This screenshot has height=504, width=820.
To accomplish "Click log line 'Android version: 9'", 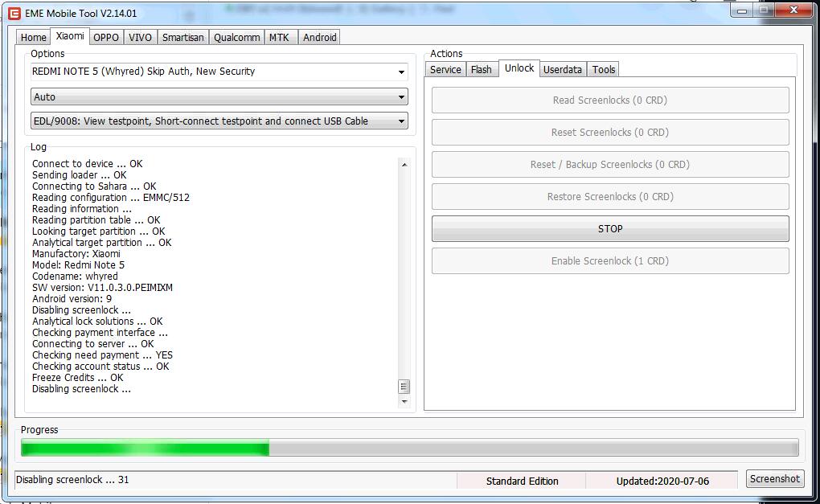I will pyautogui.click(x=72, y=298).
